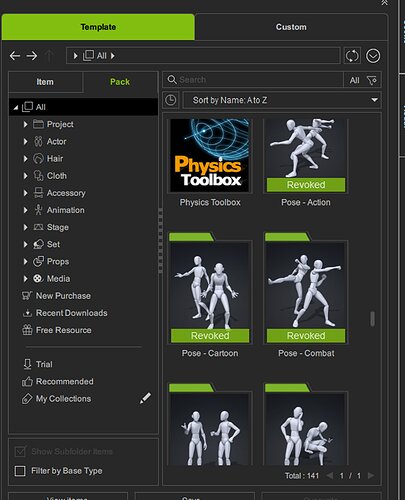The width and height of the screenshot is (405, 500).
Task: Expand the Actor tree node
Action: (25, 141)
